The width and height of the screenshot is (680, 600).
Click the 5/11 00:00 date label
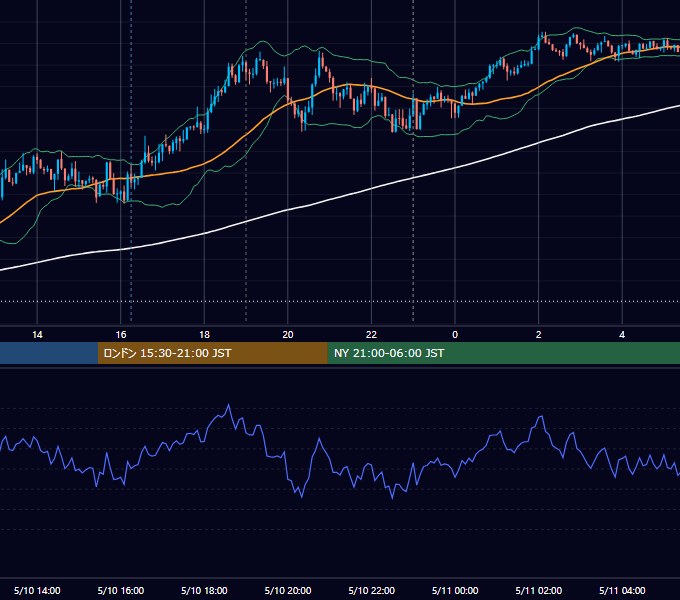(x=455, y=590)
